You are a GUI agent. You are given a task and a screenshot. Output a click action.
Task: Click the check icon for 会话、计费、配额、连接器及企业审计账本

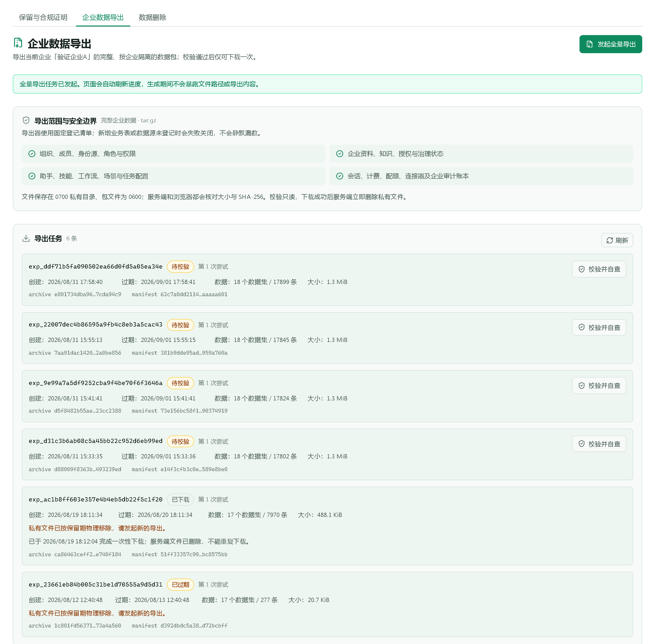(x=340, y=176)
